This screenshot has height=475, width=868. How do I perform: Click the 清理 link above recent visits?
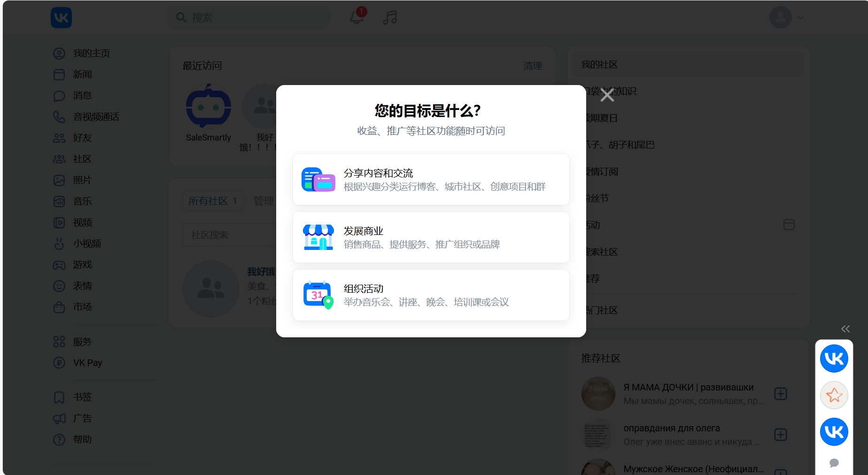(x=532, y=66)
